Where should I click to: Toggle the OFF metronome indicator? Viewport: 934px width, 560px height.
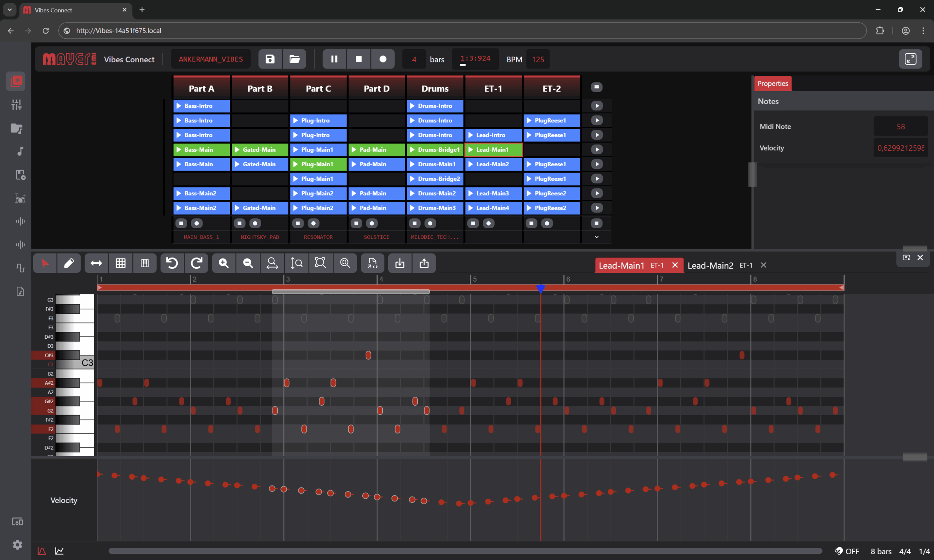847,551
